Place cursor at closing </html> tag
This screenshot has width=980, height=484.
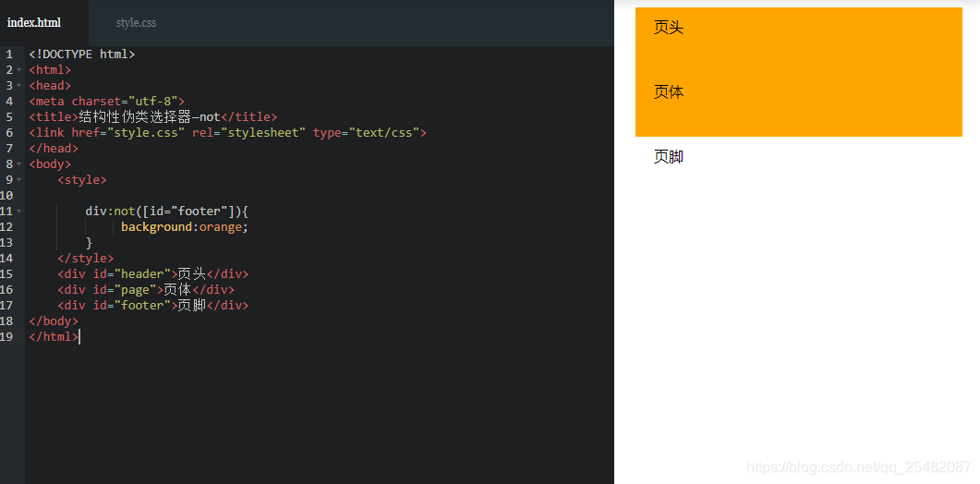click(x=54, y=336)
